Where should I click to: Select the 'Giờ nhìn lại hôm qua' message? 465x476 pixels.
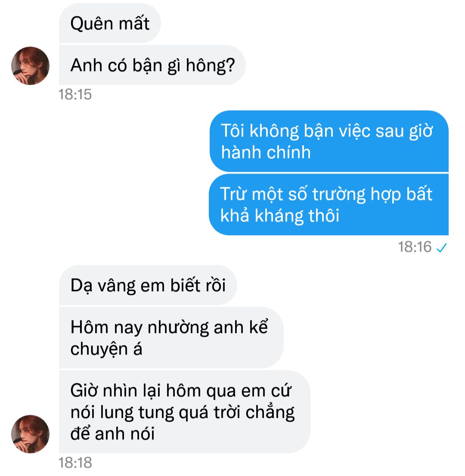pos(184,412)
